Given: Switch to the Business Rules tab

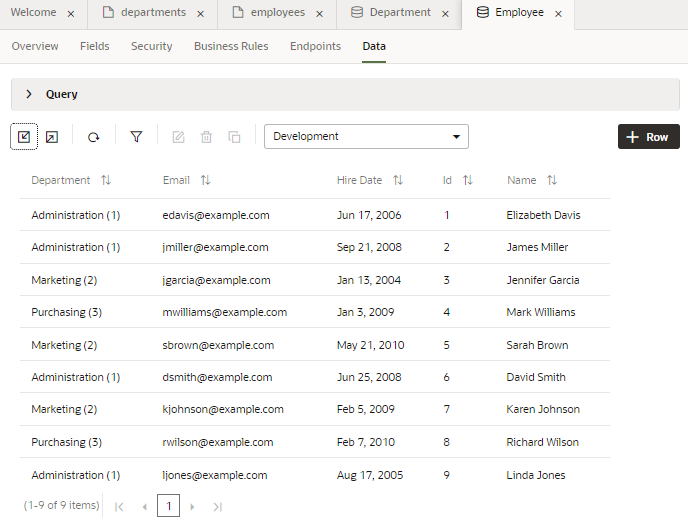Looking at the screenshot, I should coord(231,46).
